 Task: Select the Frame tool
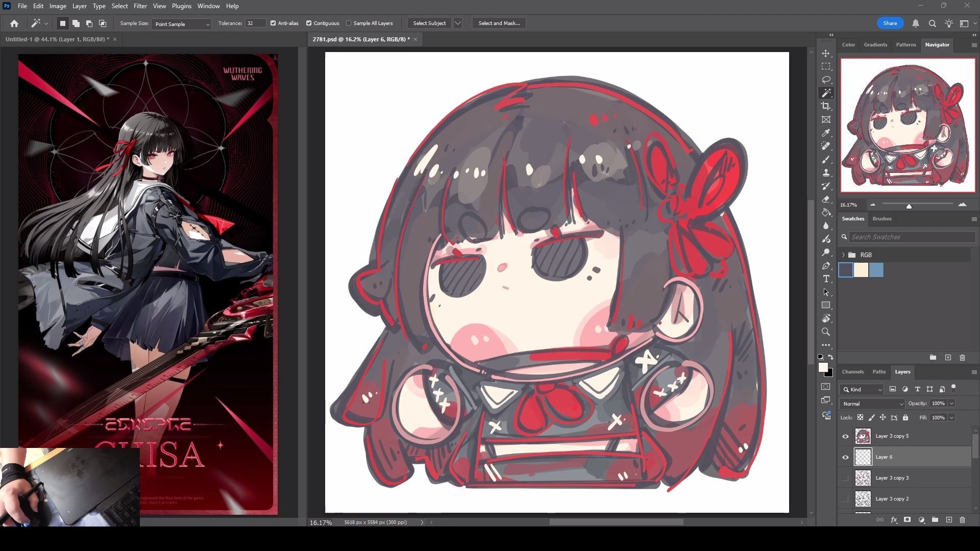(x=826, y=119)
